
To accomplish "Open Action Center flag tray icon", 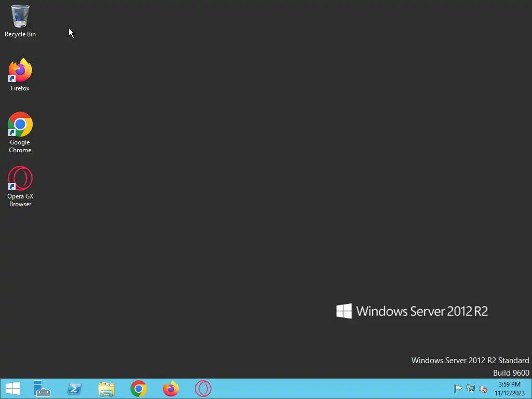I will 458,389.
